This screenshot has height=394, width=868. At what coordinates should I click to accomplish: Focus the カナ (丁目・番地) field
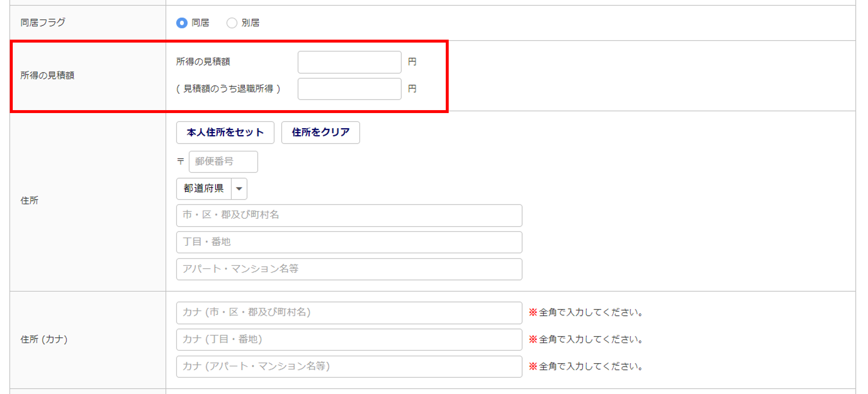pos(349,340)
